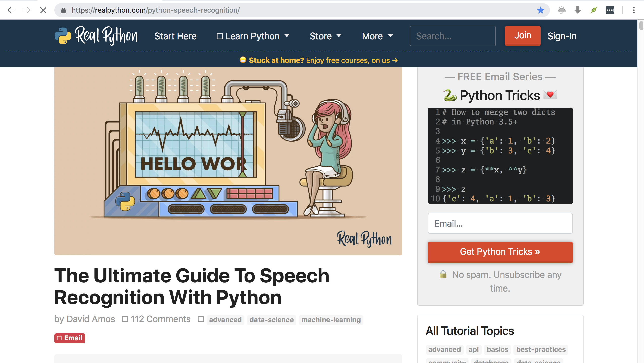Select the best-practices topic tag
Image resolution: width=644 pixels, height=363 pixels.
(x=541, y=350)
